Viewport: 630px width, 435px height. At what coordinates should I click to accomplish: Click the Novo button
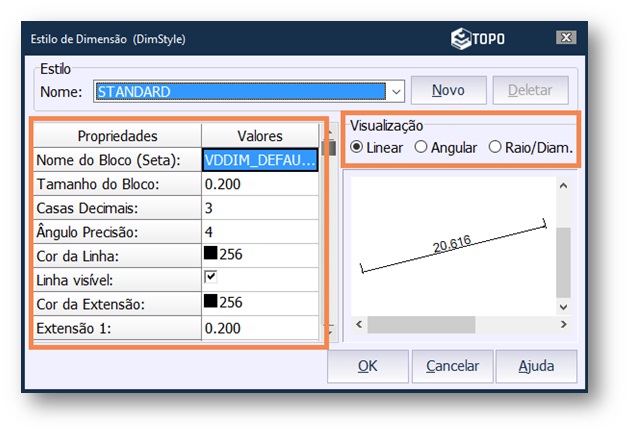448,90
